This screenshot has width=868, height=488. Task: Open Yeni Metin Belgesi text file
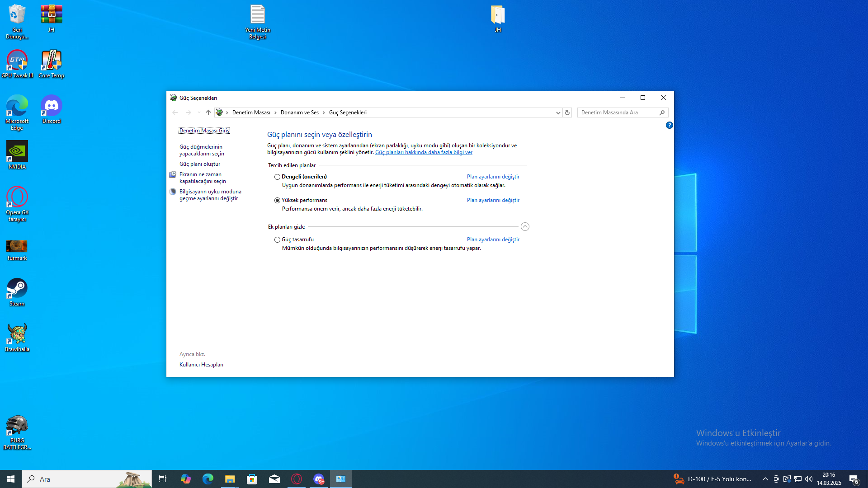tap(258, 22)
